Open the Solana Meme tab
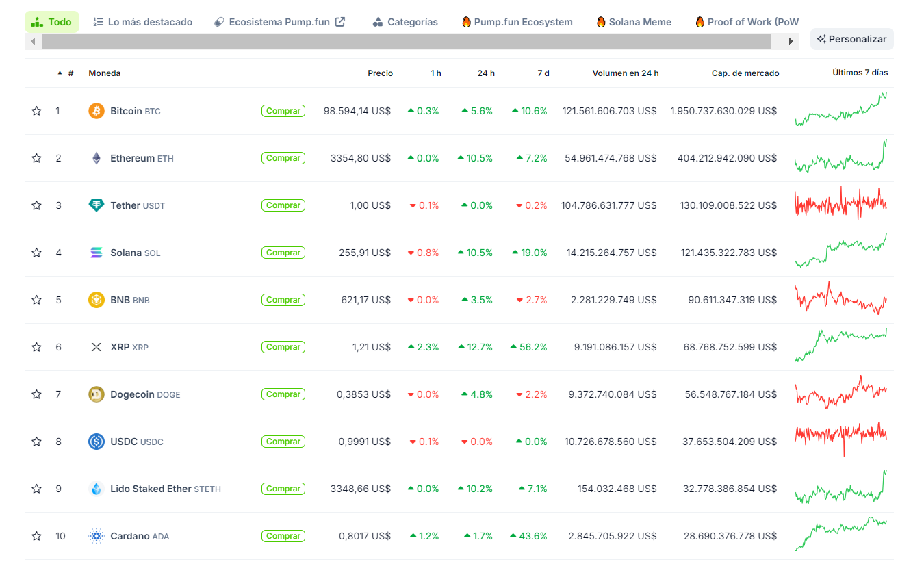The width and height of the screenshot is (924, 562). 634,22
